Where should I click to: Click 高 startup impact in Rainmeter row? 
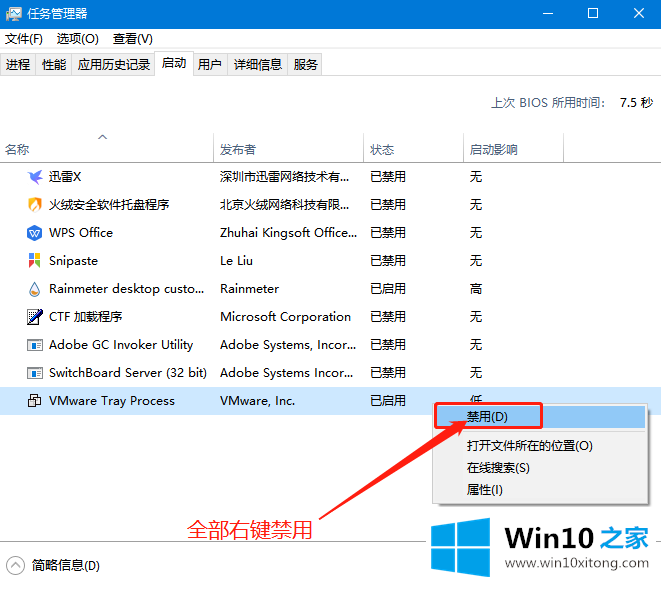point(476,289)
